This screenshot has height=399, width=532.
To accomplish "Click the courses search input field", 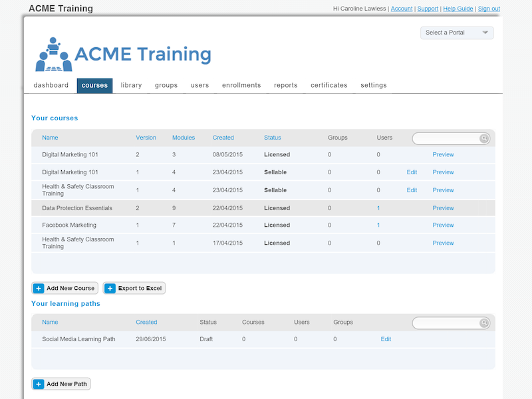I will [x=446, y=138].
